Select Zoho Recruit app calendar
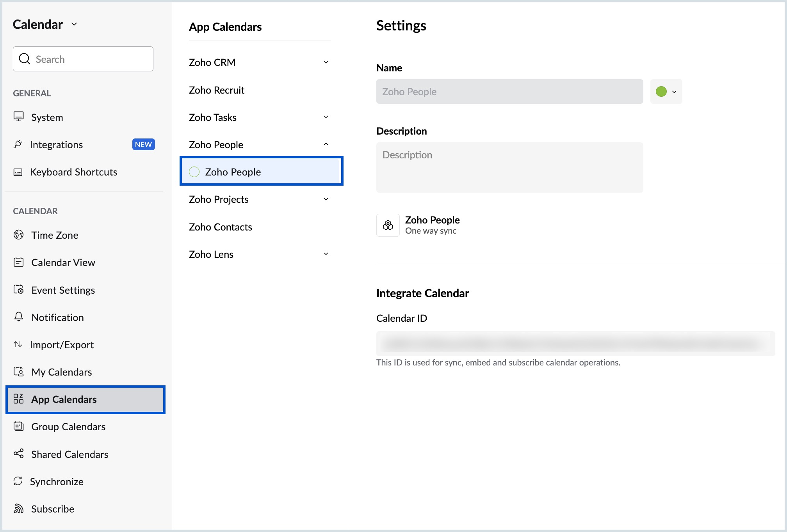This screenshot has width=787, height=532. click(x=217, y=90)
